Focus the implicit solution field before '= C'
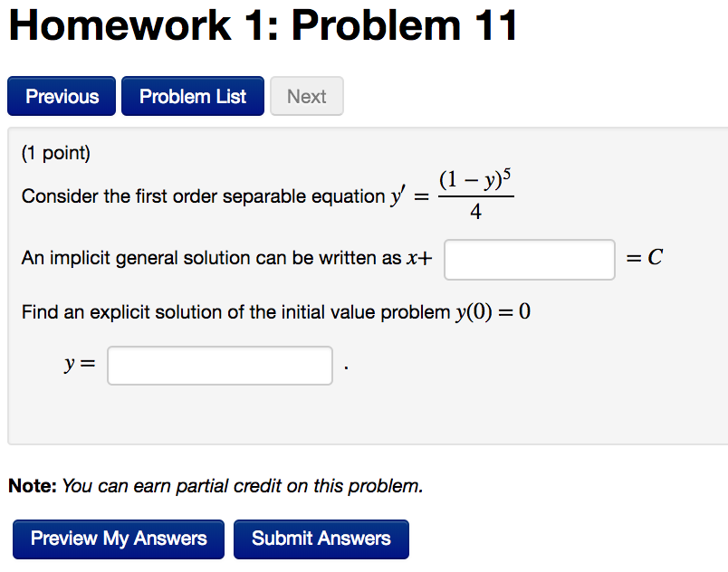 [x=530, y=260]
